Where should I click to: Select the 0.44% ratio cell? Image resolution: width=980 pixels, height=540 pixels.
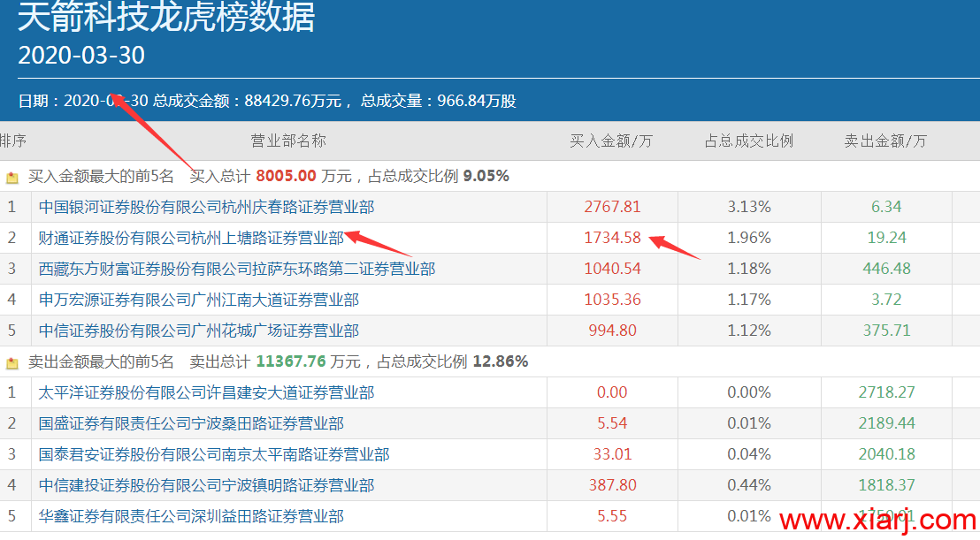[749, 485]
